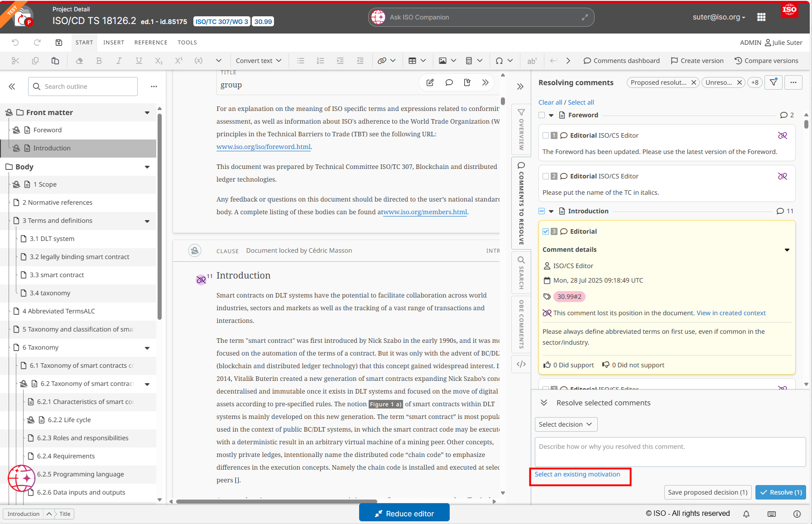Click the Resolve (1) button
The height and width of the screenshot is (524, 812).
pos(780,492)
